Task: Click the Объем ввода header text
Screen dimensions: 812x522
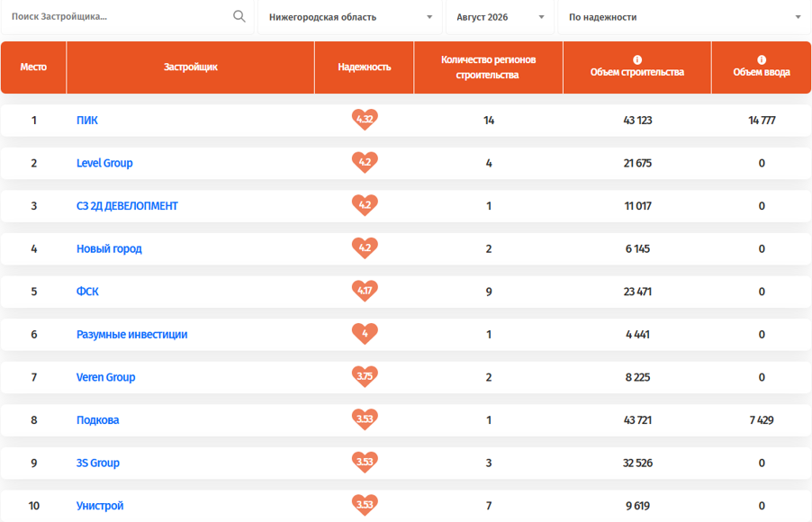Action: click(x=762, y=73)
